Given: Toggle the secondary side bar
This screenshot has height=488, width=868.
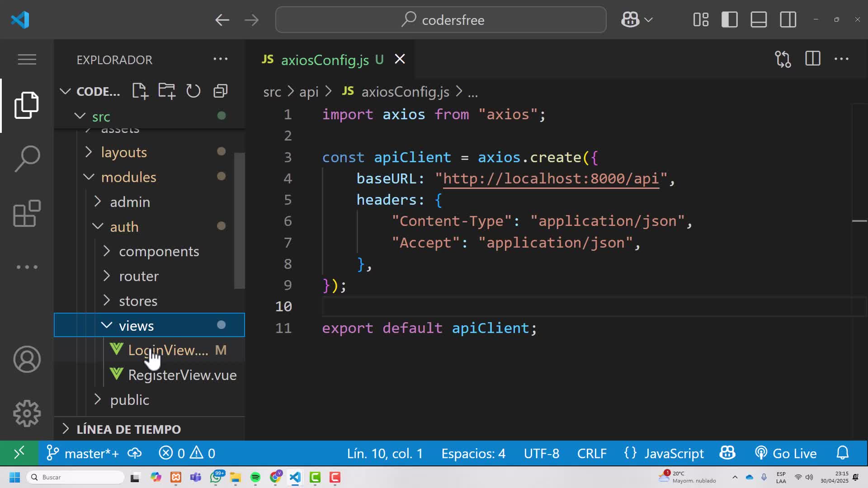Looking at the screenshot, I should [x=788, y=20].
